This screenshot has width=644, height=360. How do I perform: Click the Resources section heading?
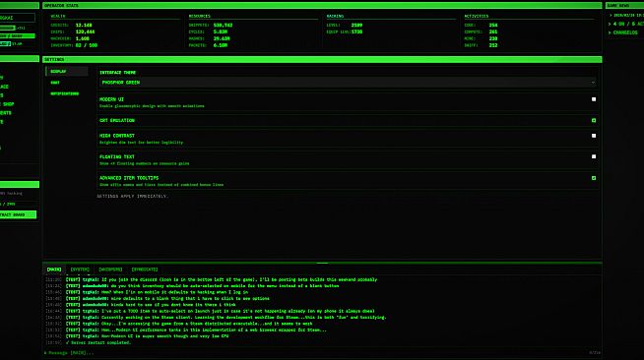(199, 17)
